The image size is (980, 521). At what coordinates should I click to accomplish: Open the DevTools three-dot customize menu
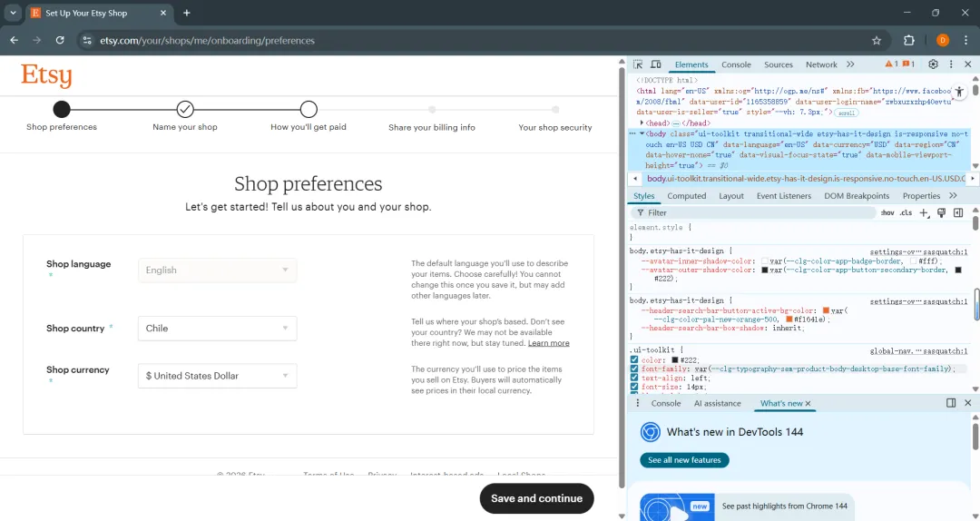click(951, 64)
